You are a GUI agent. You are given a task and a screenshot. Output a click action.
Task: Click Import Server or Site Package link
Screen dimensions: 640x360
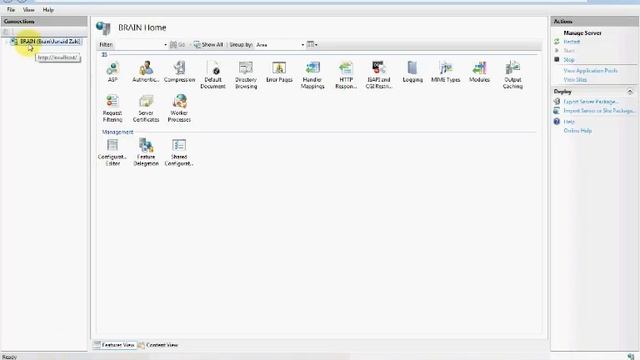[599, 111]
